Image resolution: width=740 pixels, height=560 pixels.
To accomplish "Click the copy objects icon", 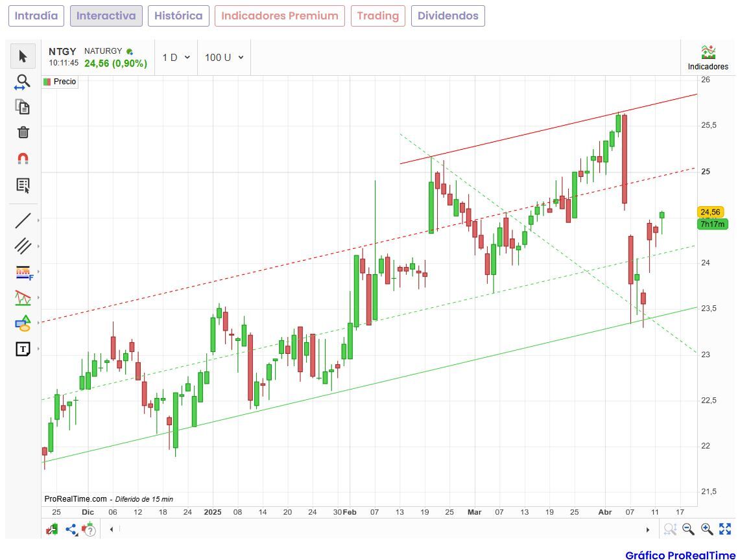I will coord(22,107).
